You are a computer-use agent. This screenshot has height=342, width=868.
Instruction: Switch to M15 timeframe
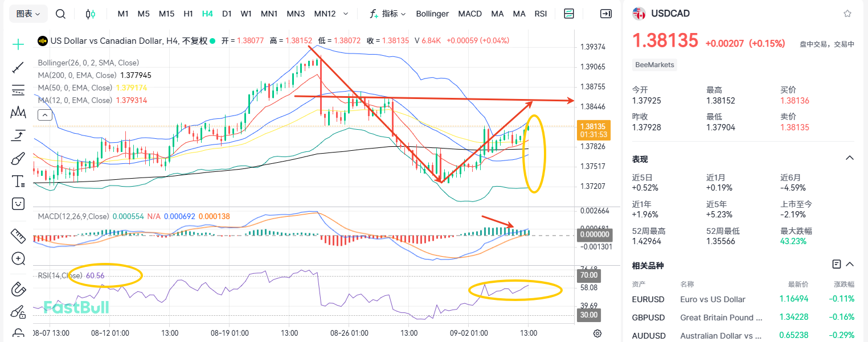tap(166, 14)
